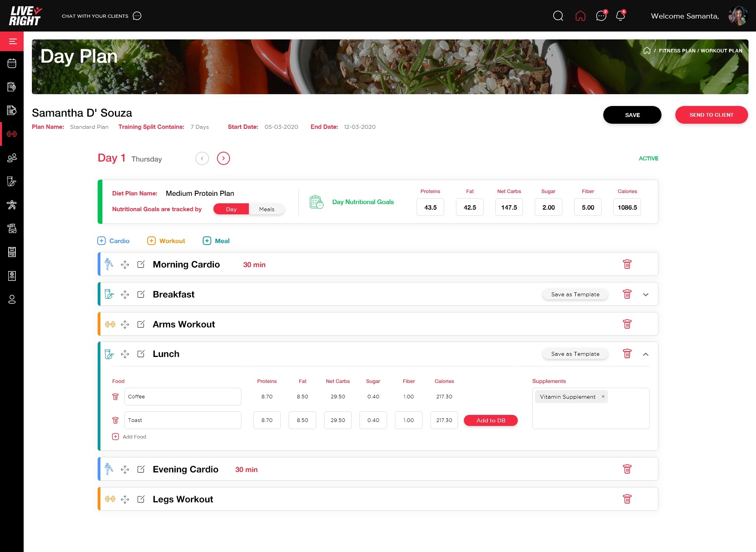This screenshot has height=552, width=756.
Task: Edit the Arms Workout entry
Action: 141,324
